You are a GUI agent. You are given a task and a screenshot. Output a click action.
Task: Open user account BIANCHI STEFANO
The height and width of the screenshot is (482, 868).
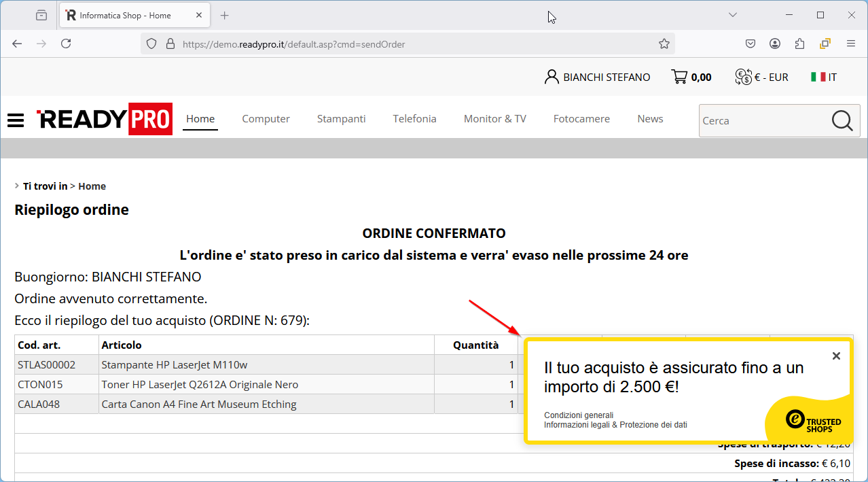(598, 77)
